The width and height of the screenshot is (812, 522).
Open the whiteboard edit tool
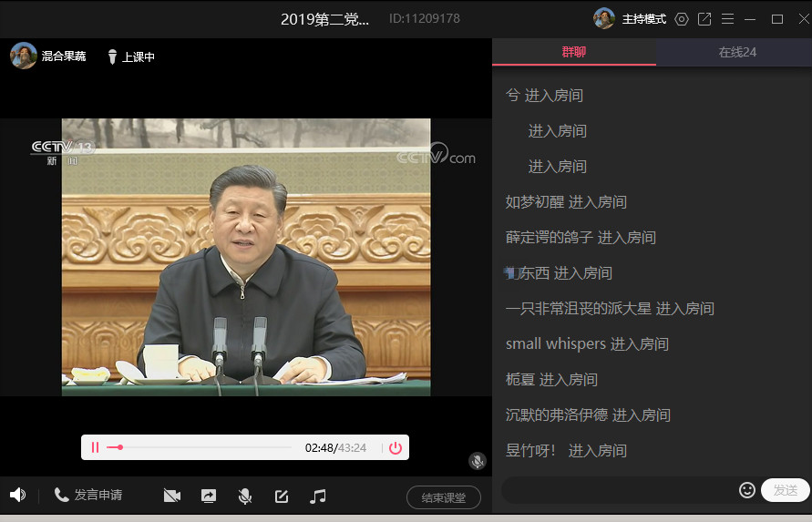coord(282,496)
